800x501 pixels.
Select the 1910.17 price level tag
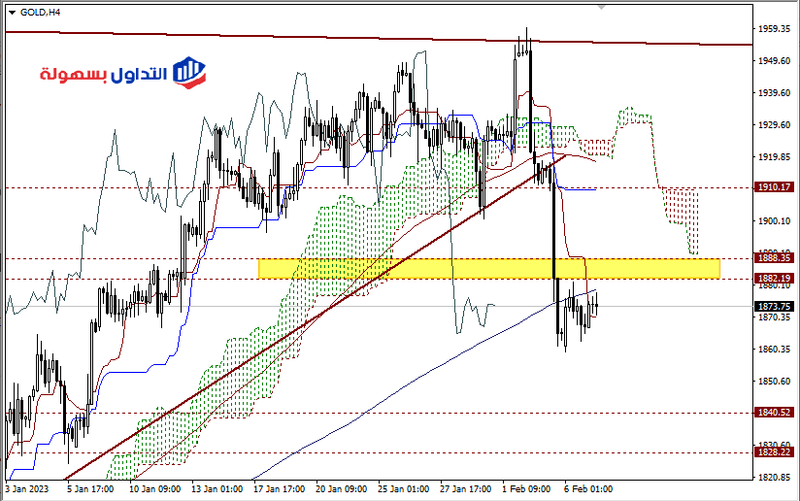(x=775, y=187)
